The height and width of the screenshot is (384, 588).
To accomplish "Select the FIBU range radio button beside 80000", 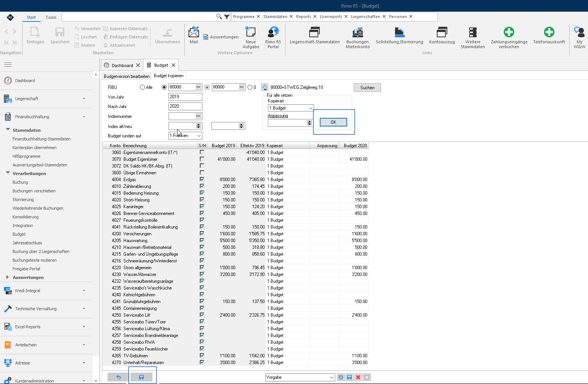I will [x=164, y=87].
